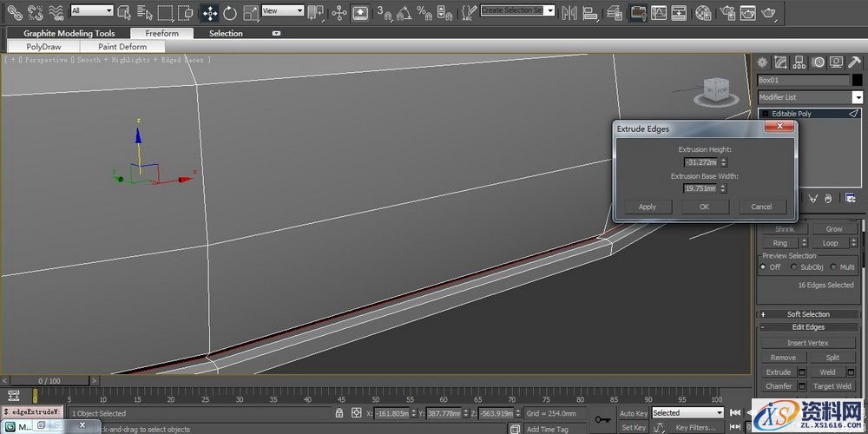
Task: Click the Extrusion Height value field
Action: (x=700, y=162)
